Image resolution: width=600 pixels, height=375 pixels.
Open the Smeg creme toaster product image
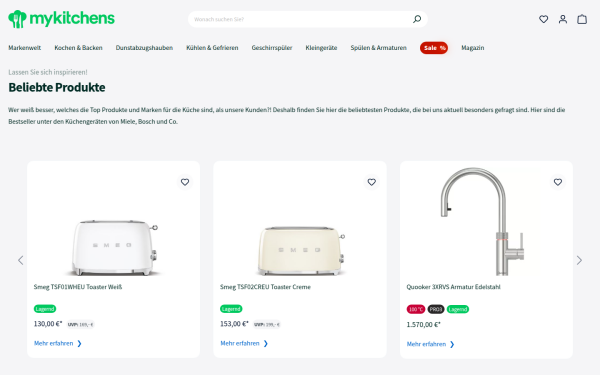click(x=300, y=249)
